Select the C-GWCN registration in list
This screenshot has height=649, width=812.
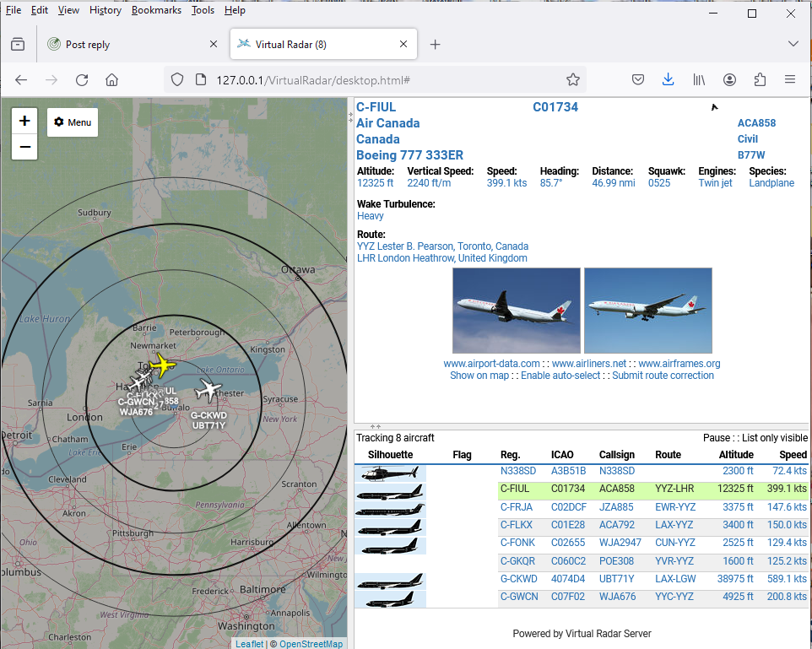pos(519,597)
